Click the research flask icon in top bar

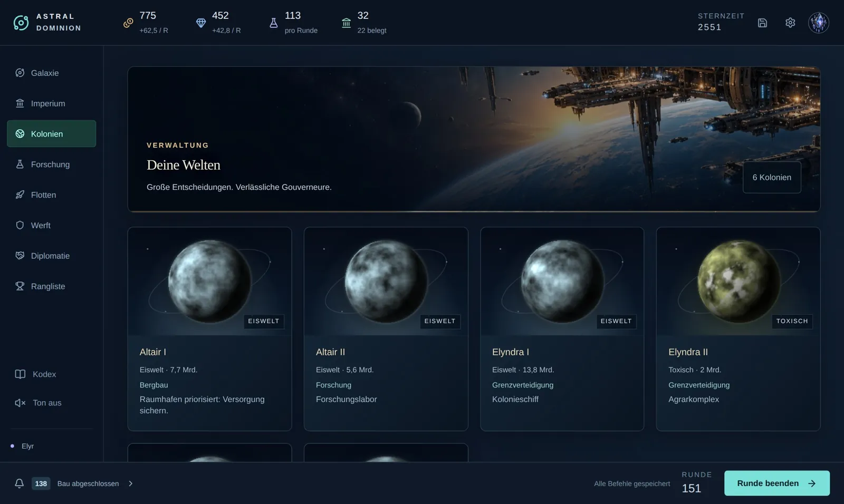coord(273,23)
